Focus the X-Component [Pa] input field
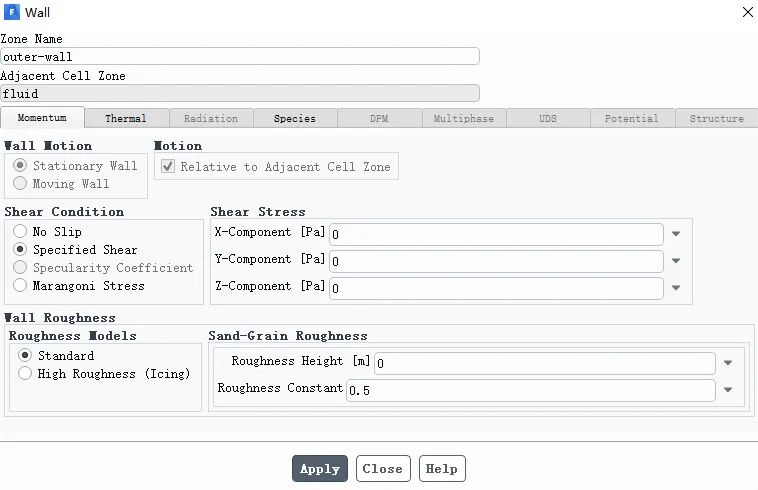Image resolution: width=758 pixels, height=490 pixels. click(x=496, y=234)
